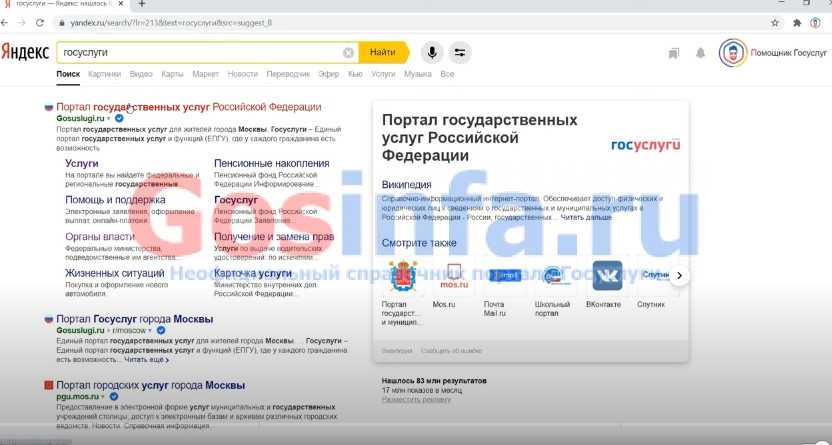Click the microphone voice search icon

click(x=432, y=52)
